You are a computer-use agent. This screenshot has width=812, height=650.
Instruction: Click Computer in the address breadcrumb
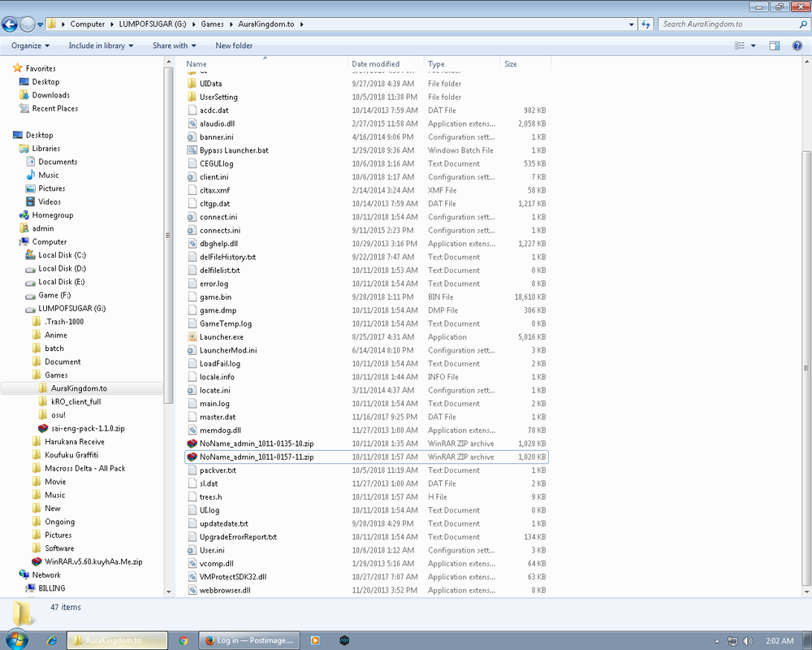(88, 24)
